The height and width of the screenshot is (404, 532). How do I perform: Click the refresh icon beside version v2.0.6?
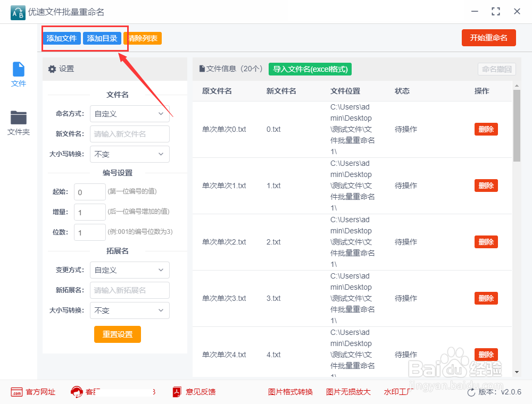tap(472, 392)
